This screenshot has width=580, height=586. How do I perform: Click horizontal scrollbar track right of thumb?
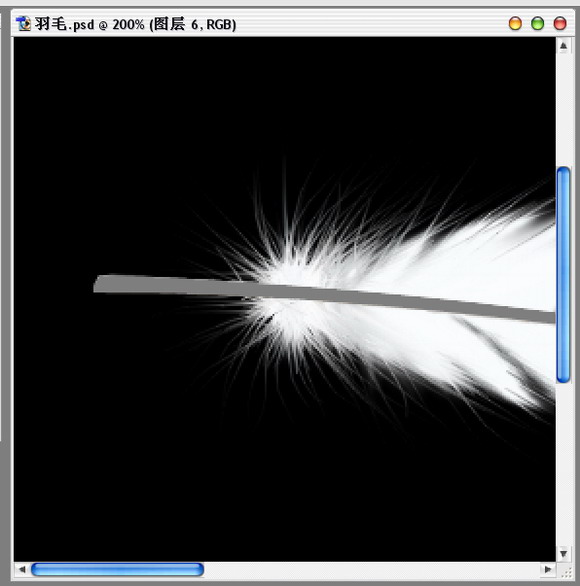(372, 570)
